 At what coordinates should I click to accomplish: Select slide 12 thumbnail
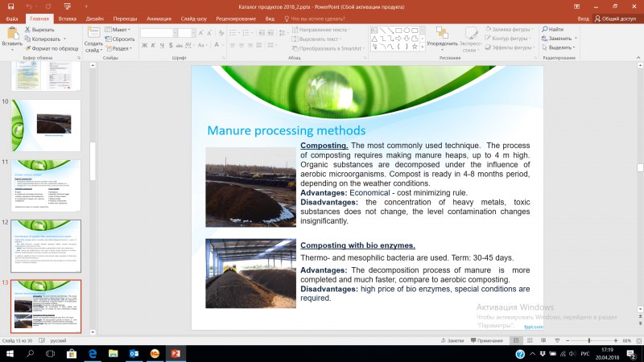pos(46,246)
